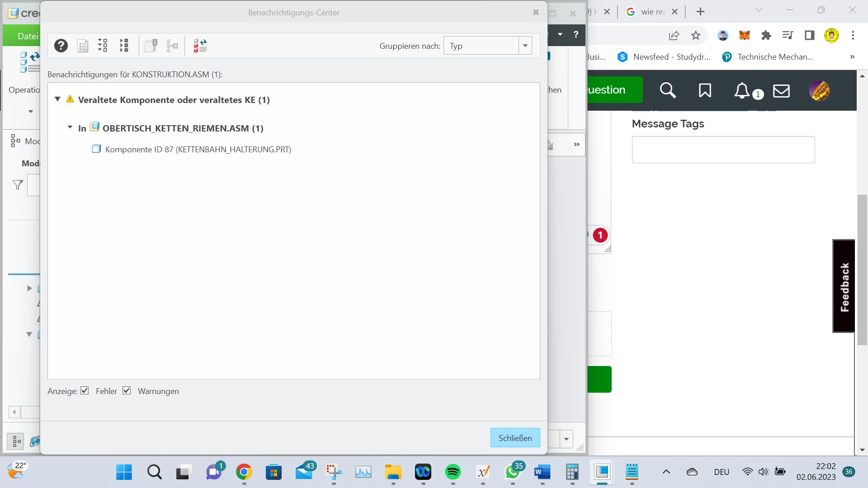Collapse Veraltete Komponente oder veraltetes KE group
The height and width of the screenshot is (488, 868).
point(57,99)
